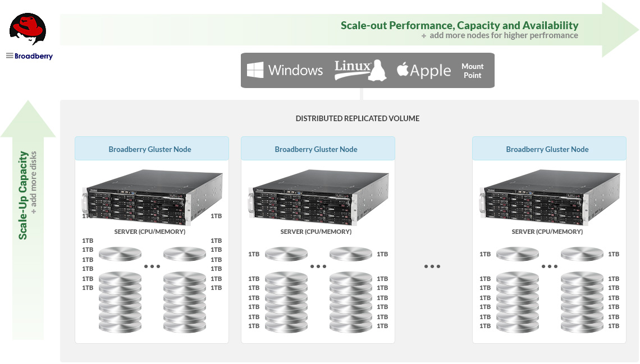This screenshot has height=364, width=640.
Task: Click the right disk stack in middle node
Action: (x=351, y=302)
